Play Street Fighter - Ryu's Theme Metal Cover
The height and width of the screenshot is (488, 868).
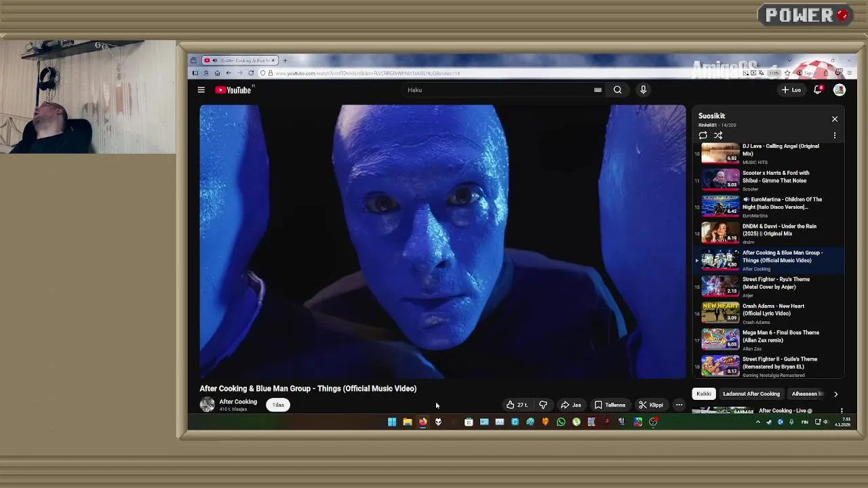[x=769, y=287]
